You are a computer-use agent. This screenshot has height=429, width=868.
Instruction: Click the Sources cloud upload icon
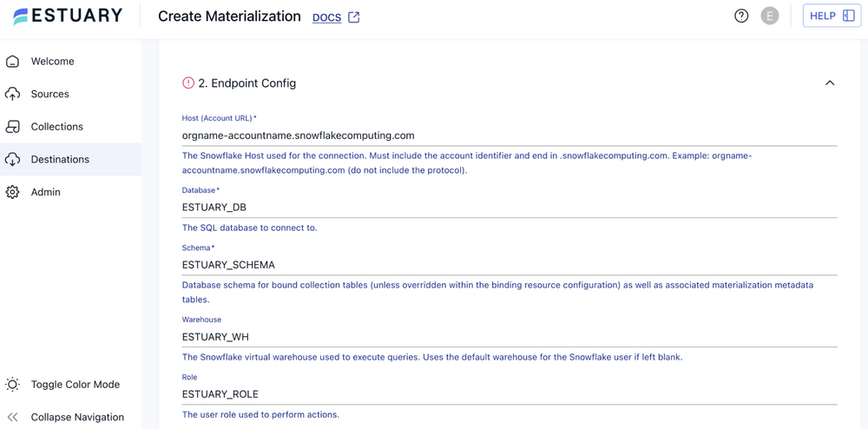point(13,94)
